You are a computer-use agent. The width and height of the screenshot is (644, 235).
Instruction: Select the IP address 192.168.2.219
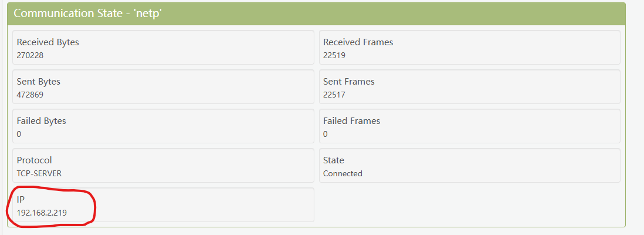(42, 213)
